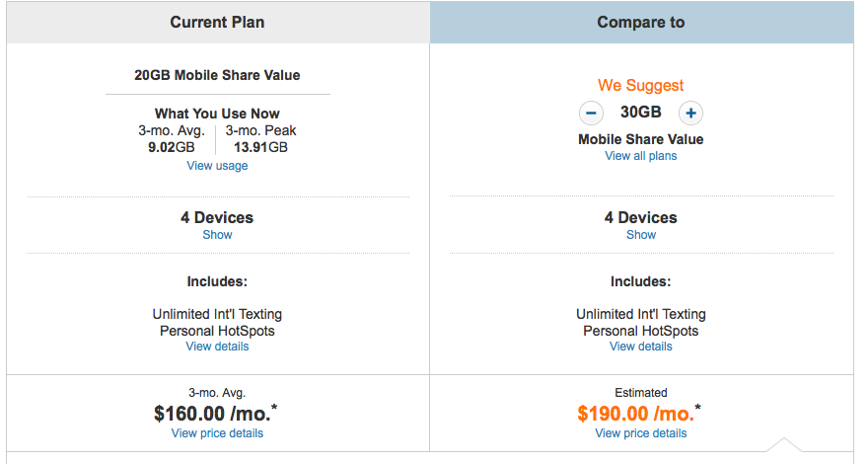Screen dimensions: 868x464
Task: Decrease plan data with the minus button
Action: point(591,114)
